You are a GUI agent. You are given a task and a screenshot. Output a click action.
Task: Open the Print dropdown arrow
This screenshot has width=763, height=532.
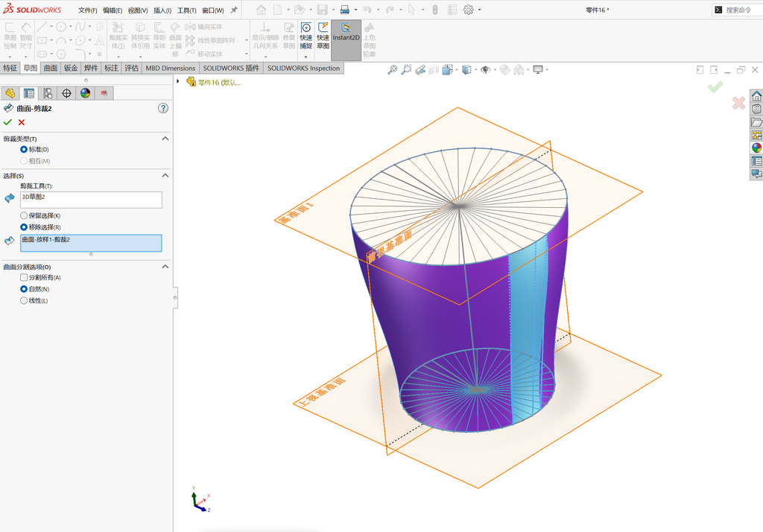(x=355, y=10)
